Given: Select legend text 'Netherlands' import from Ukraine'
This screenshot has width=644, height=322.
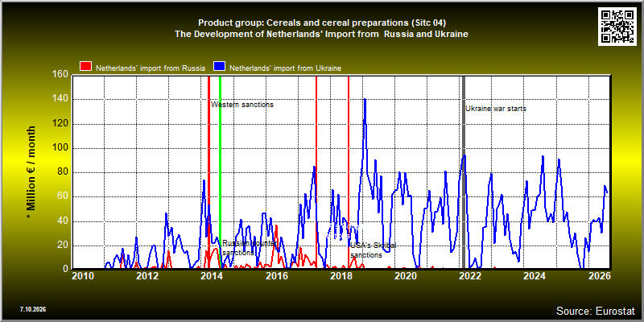Looking at the screenshot, I should pyautogui.click(x=286, y=68).
